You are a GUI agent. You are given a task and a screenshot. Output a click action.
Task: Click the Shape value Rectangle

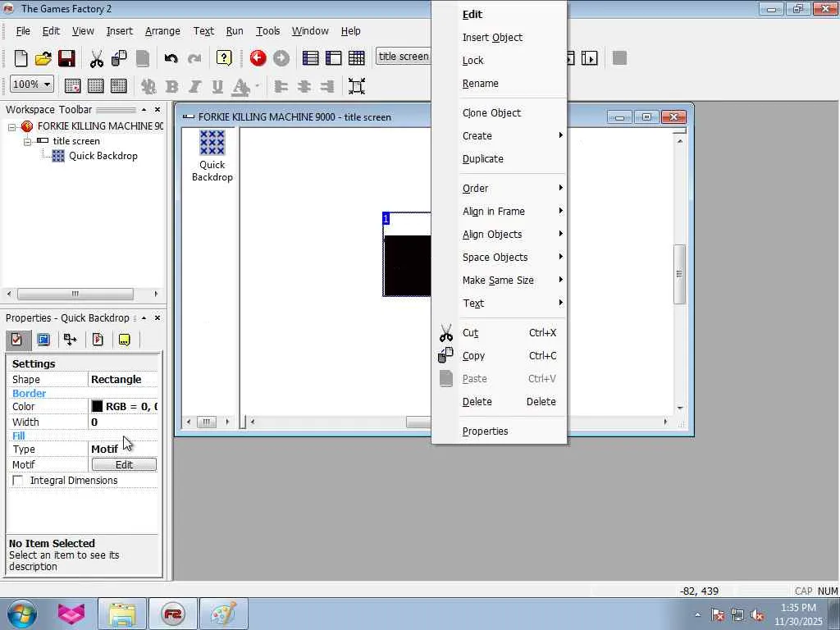coord(116,379)
